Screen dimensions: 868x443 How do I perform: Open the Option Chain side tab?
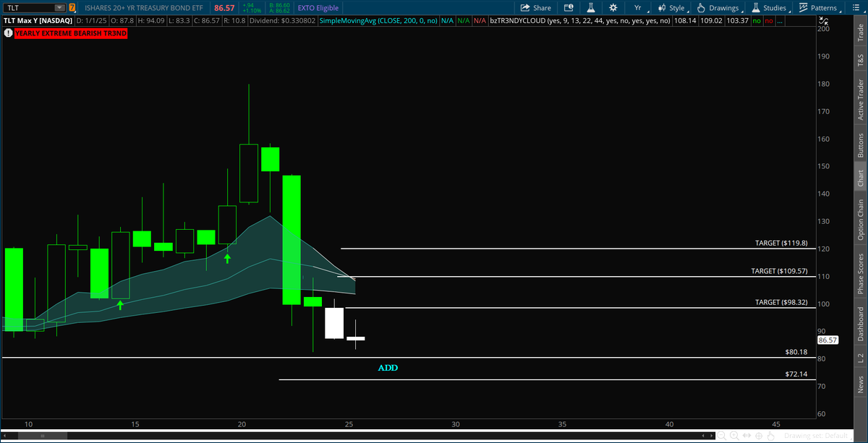860,220
